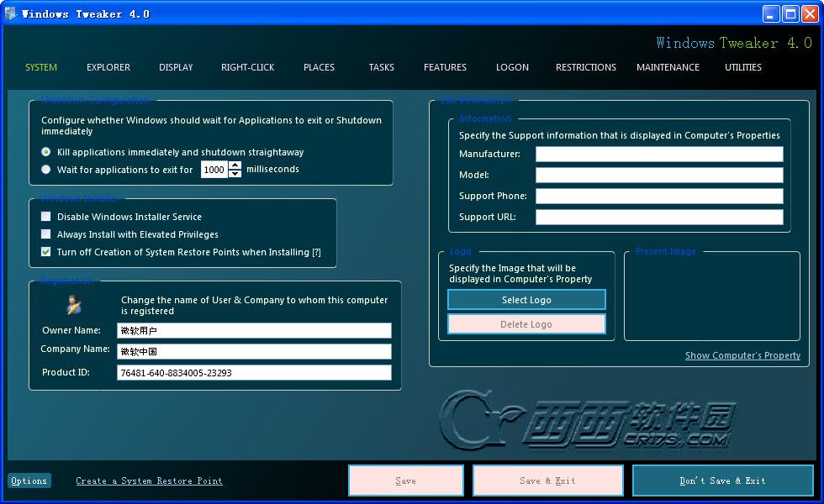Minimize the Windows Tweaker window
The image size is (824, 504).
click(771, 13)
